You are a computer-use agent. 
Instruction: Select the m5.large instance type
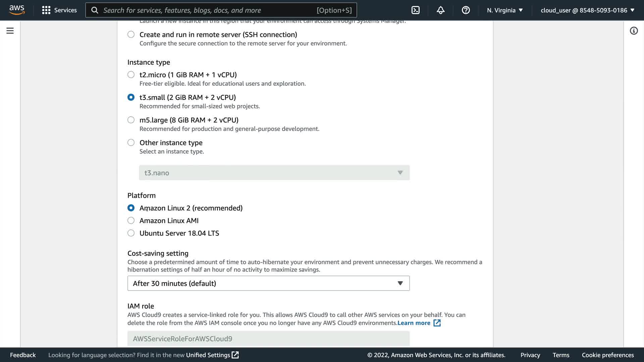131,120
